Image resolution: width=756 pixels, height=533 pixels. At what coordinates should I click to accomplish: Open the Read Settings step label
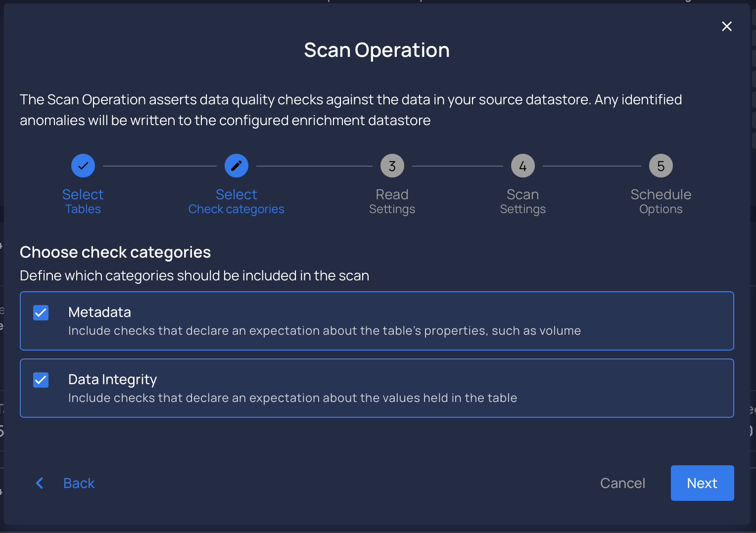coord(392,201)
